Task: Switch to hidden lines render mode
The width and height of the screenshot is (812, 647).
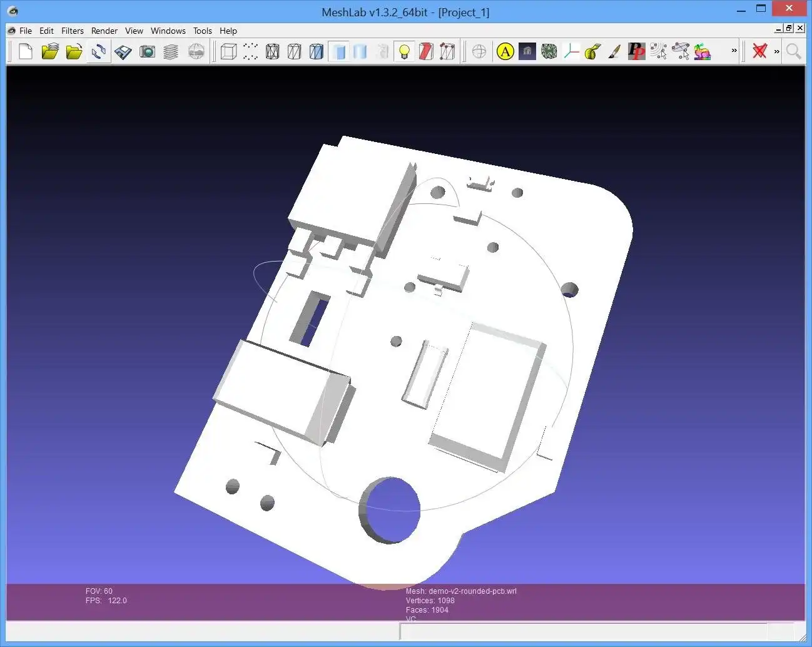Action: tap(294, 51)
